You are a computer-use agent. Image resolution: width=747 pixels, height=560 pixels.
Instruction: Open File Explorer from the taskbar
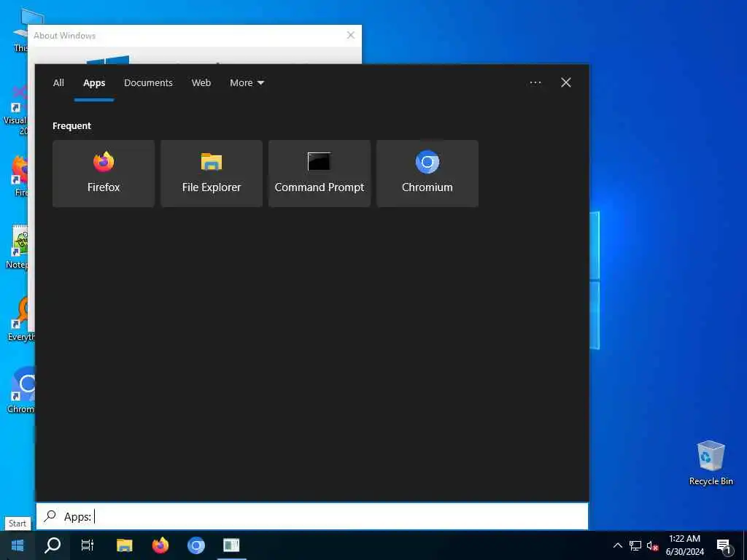[124, 545]
